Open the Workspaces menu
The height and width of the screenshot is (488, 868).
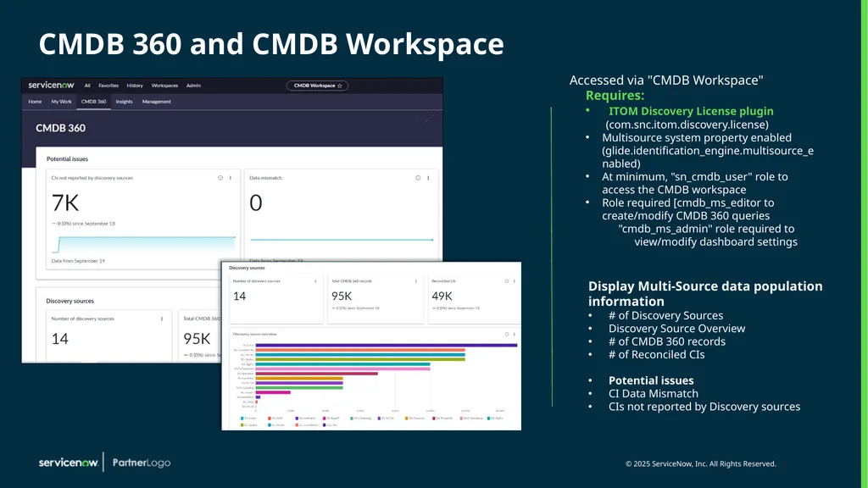164,86
